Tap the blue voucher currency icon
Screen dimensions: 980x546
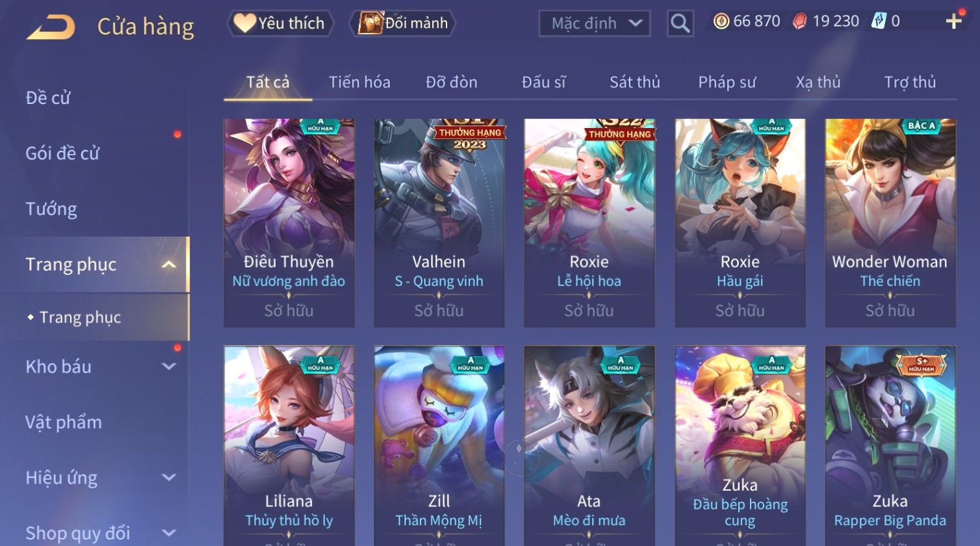(x=879, y=21)
